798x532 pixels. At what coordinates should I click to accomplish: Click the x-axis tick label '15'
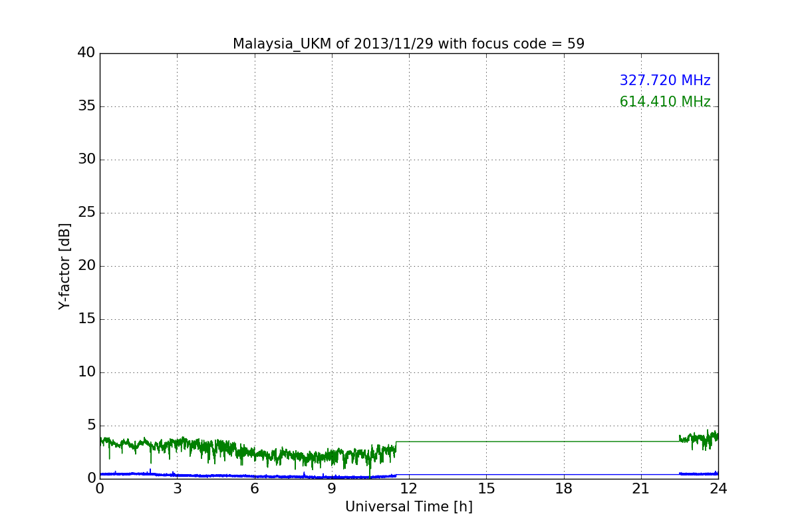[486, 489]
